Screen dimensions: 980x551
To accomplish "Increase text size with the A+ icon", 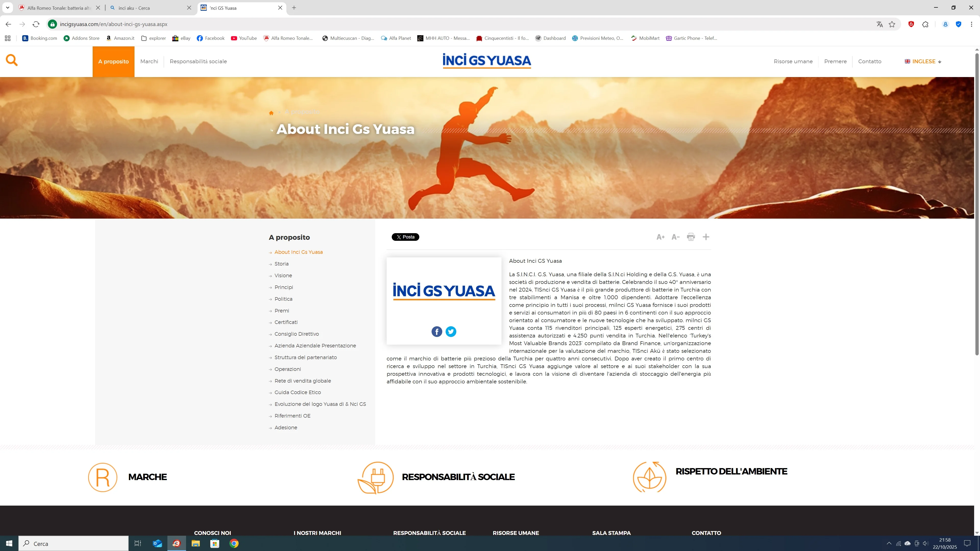I will point(660,236).
